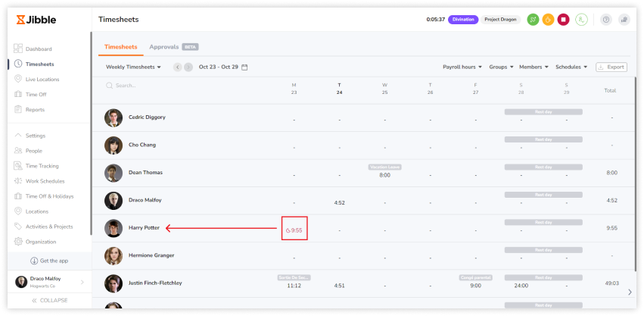Switch to the Timesheets tab
Viewport: 644px width, 316px height.
pos(121,47)
